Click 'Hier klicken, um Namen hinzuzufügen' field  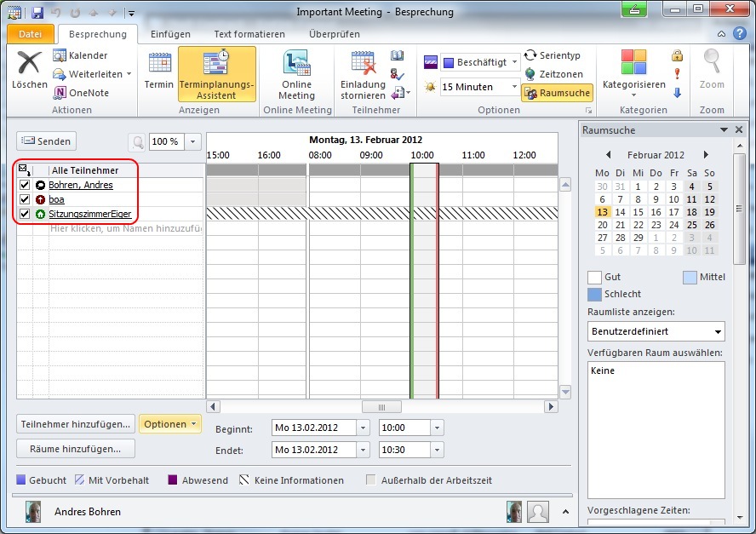[x=125, y=228]
